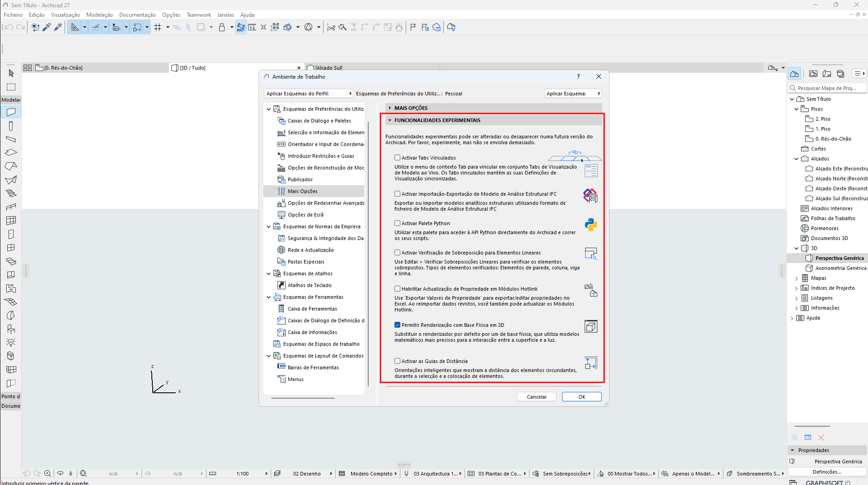Collapse Esquemas de Normas da Empresa

[269, 226]
